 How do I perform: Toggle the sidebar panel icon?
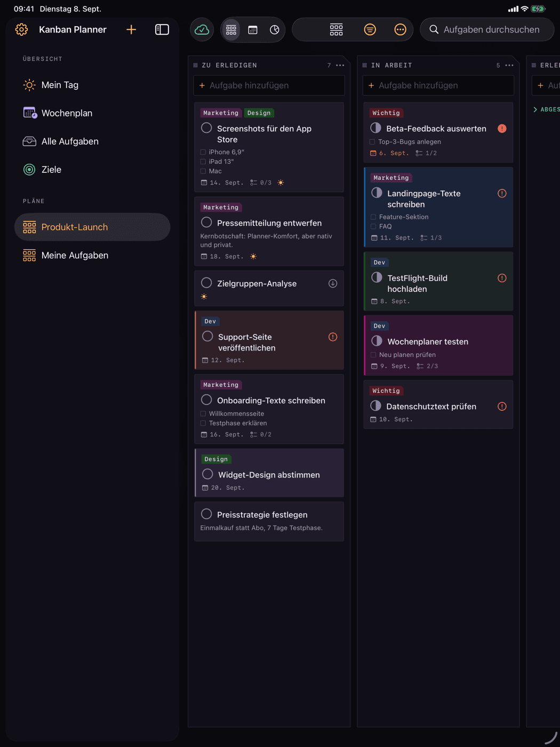pos(162,29)
